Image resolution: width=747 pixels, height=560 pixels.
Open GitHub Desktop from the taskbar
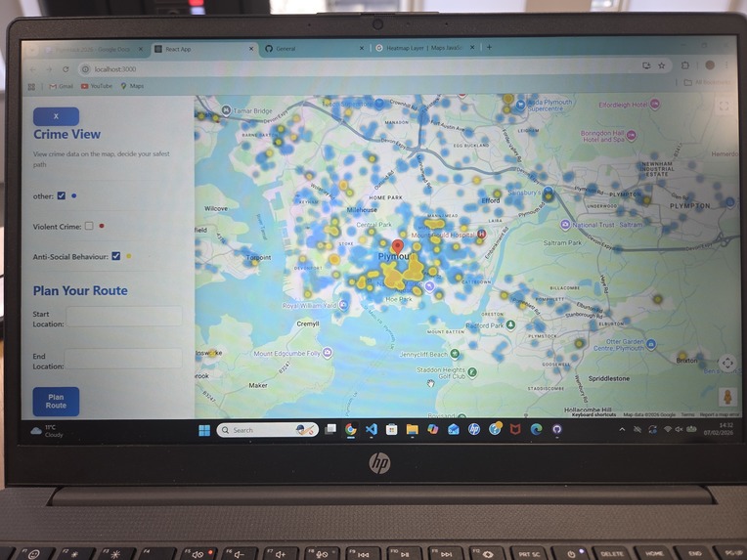[x=556, y=429]
